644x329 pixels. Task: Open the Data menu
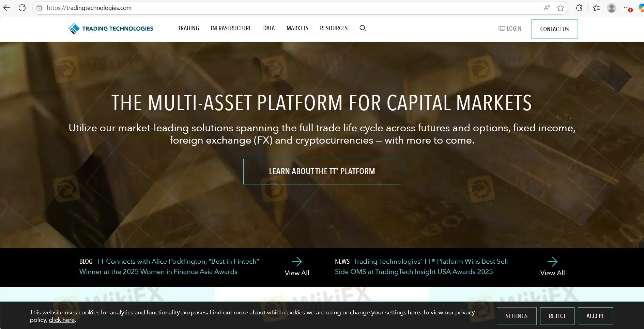(269, 28)
